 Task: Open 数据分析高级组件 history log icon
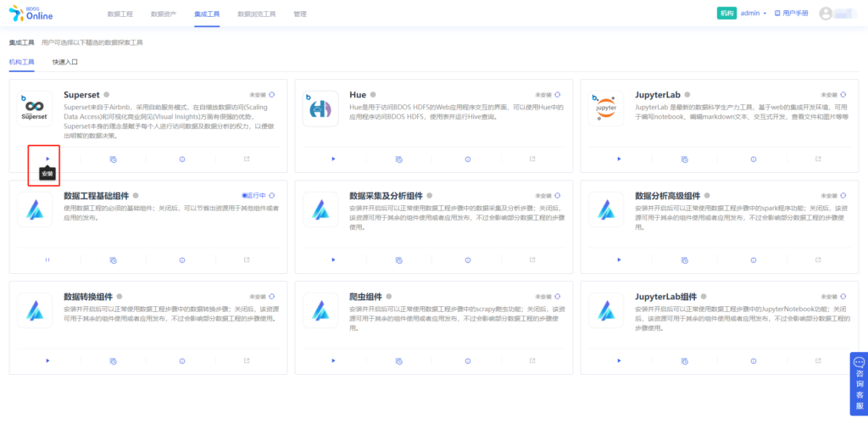[684, 259]
